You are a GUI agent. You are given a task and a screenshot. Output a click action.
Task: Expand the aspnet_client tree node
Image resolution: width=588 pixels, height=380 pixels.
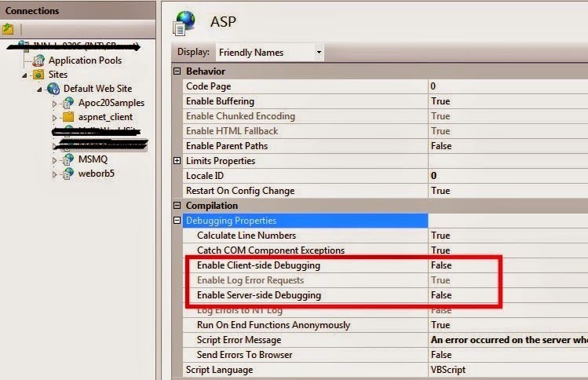[54, 118]
